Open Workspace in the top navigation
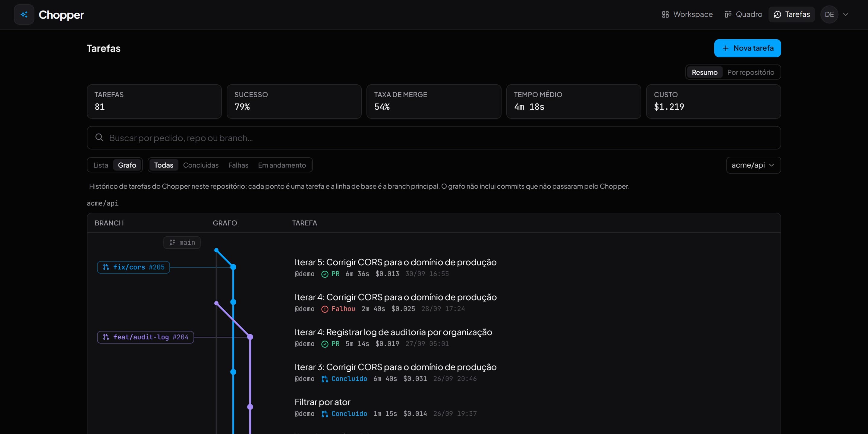This screenshot has height=434, width=868. pos(687,14)
